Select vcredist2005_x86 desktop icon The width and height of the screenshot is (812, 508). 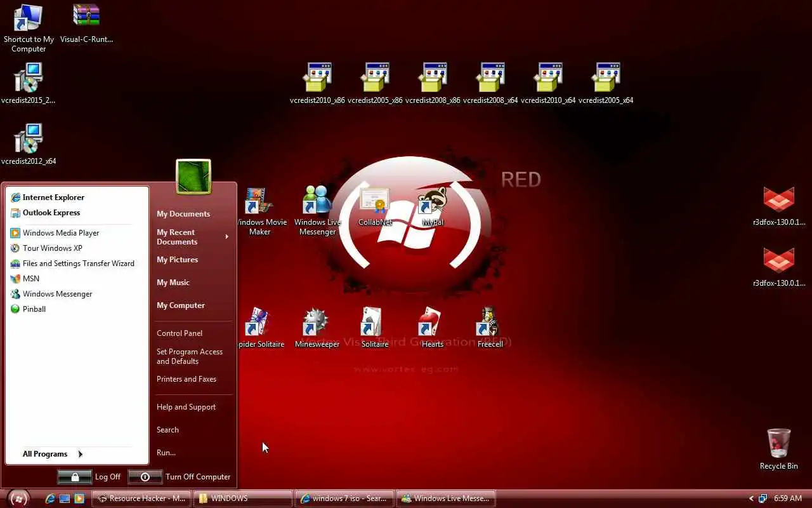pos(375,84)
